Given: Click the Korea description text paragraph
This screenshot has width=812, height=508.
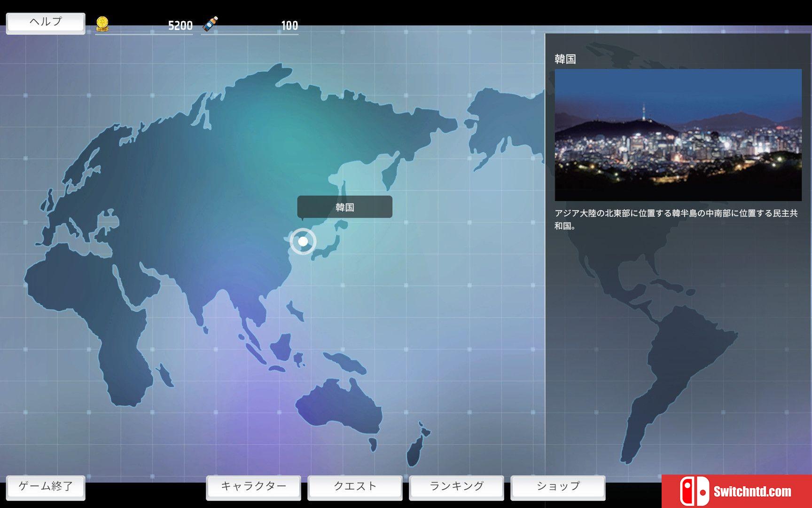Looking at the screenshot, I should (676, 220).
